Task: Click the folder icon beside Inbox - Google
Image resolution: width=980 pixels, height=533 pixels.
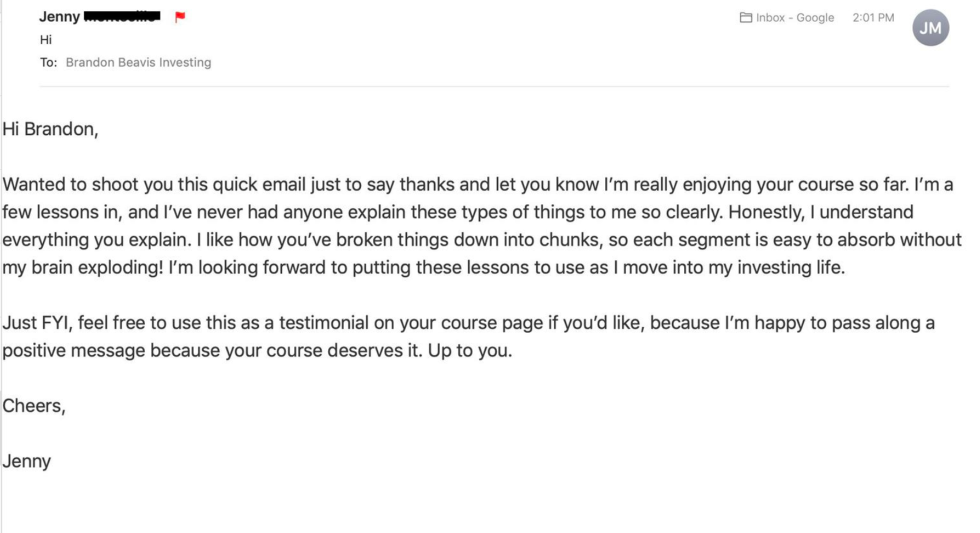Action: click(746, 18)
